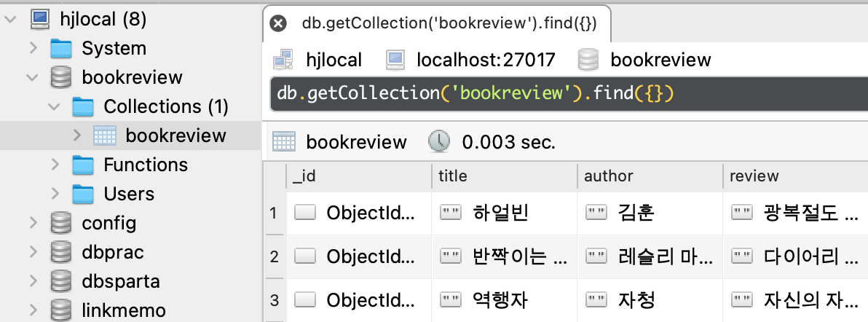Click the string type icon beside 김훈
The image size is (868, 322).
[597, 212]
